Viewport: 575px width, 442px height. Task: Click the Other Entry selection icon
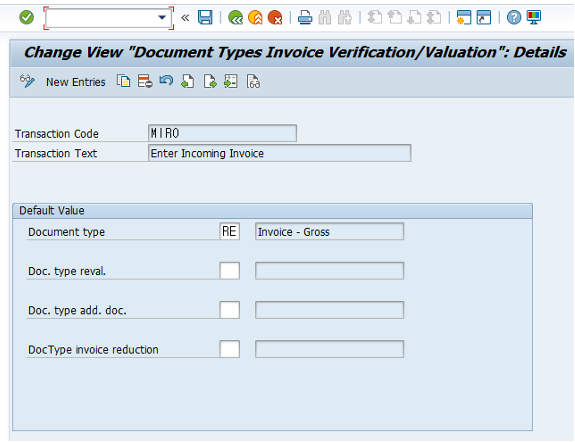coord(231,81)
